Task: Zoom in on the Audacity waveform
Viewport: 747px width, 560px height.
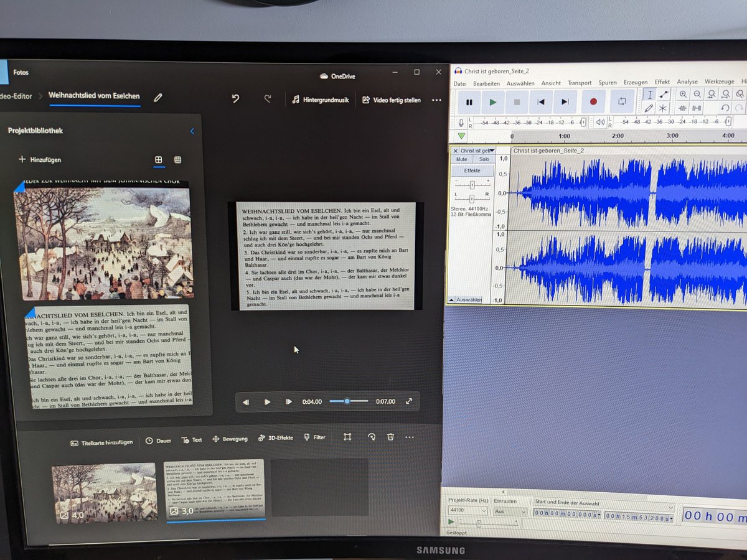Action: coord(684,94)
